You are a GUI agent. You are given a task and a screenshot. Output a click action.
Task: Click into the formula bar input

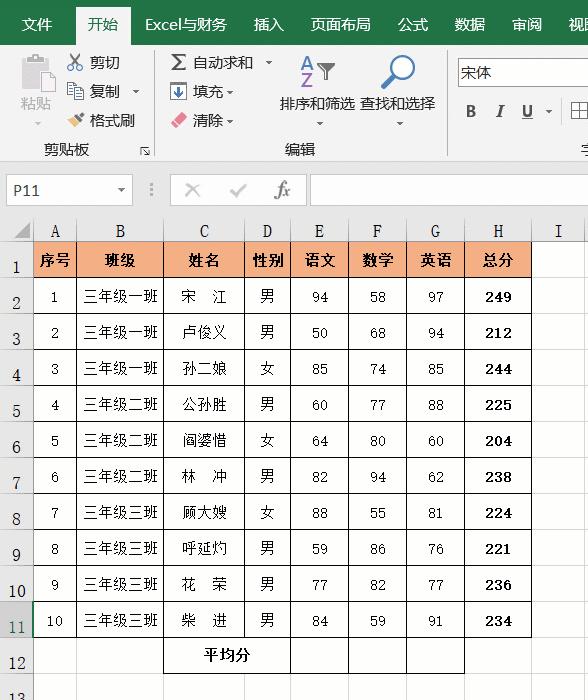point(449,190)
